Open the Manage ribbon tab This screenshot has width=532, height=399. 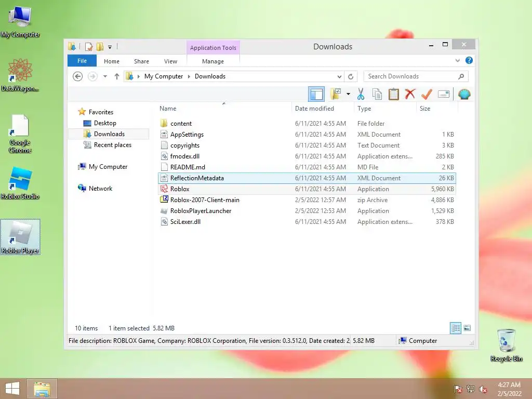(213, 61)
